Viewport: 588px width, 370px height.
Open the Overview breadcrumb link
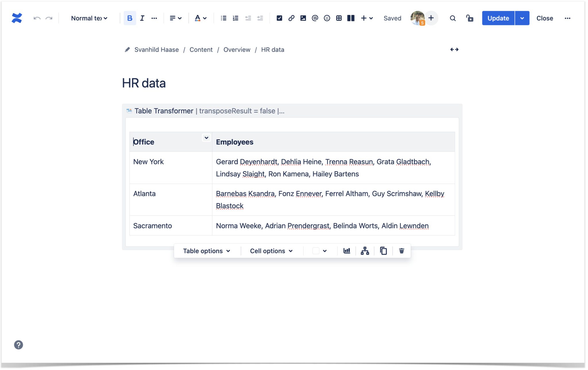(237, 50)
